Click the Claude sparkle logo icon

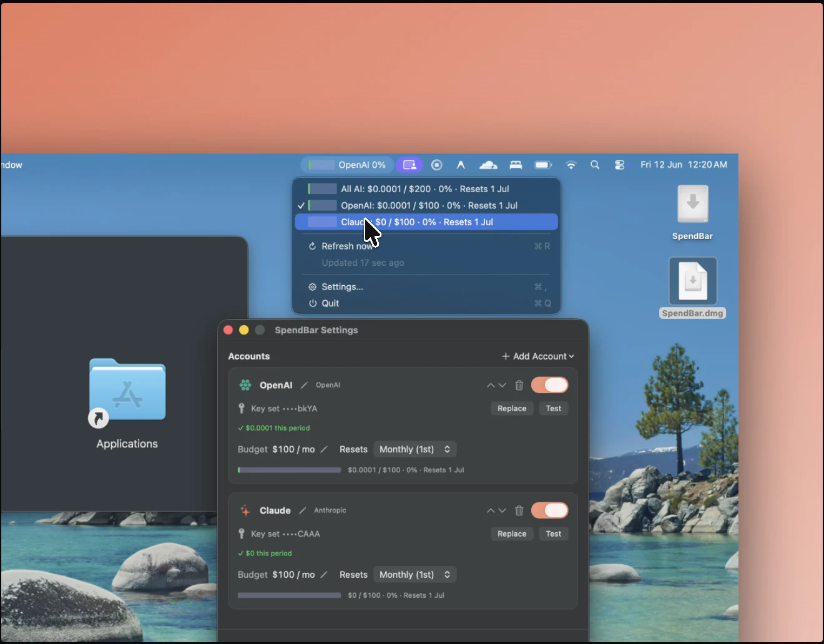(x=245, y=510)
